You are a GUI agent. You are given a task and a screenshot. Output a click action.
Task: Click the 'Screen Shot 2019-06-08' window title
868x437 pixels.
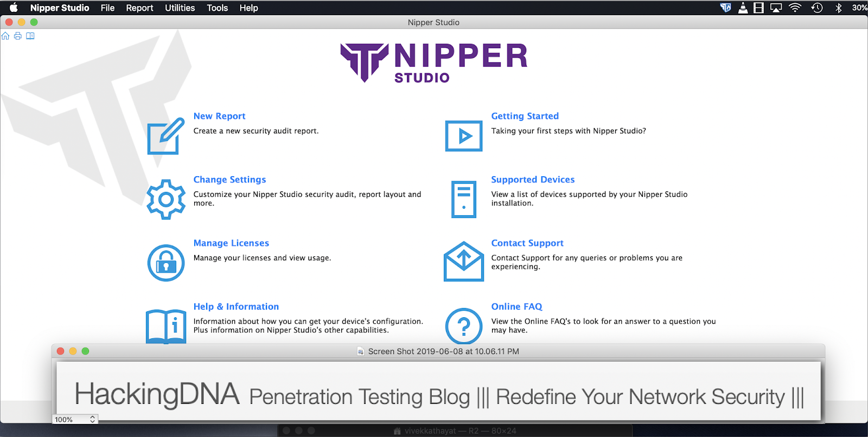(444, 351)
